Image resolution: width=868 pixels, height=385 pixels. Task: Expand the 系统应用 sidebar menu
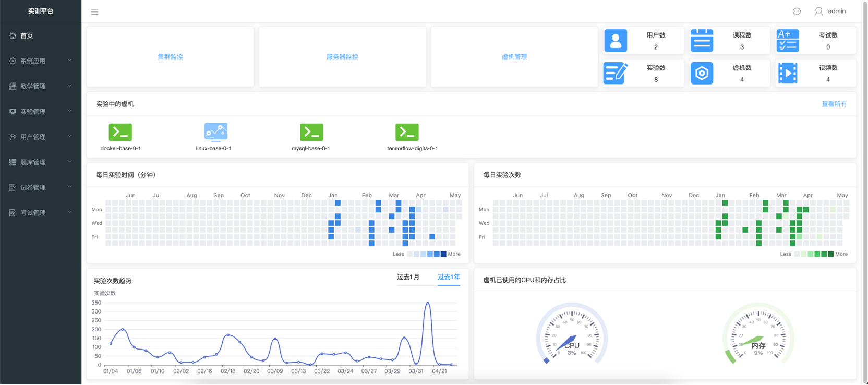point(40,61)
